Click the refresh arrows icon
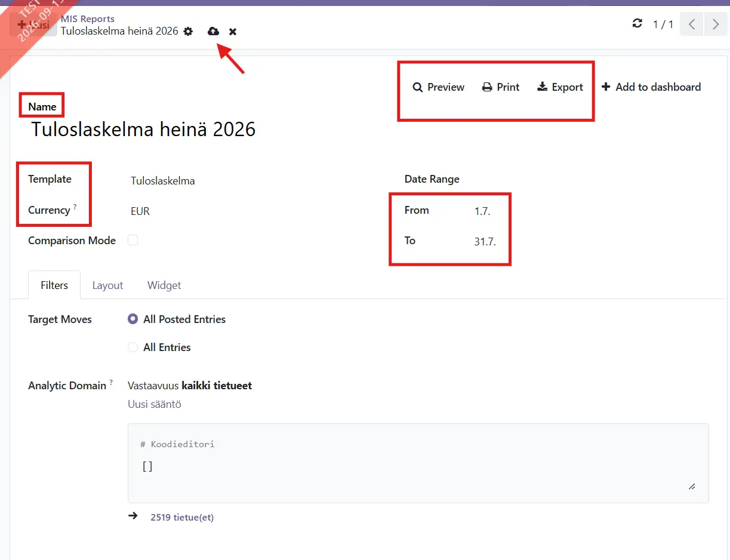Screen dimensions: 730x560 637,24
